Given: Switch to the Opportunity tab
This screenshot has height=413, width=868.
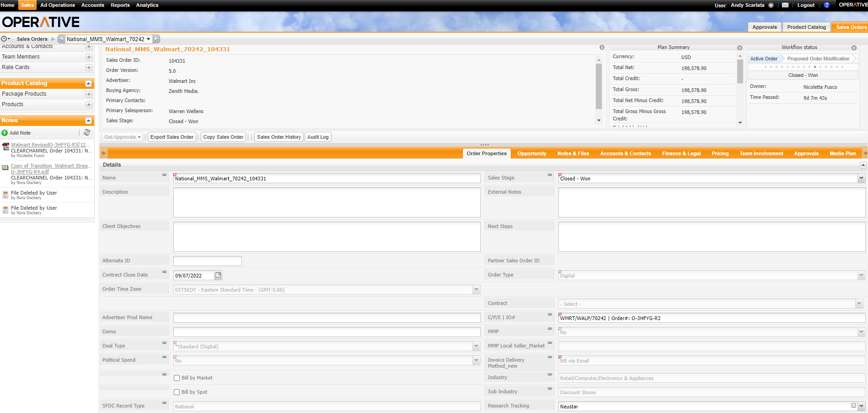Looking at the screenshot, I should pyautogui.click(x=532, y=153).
